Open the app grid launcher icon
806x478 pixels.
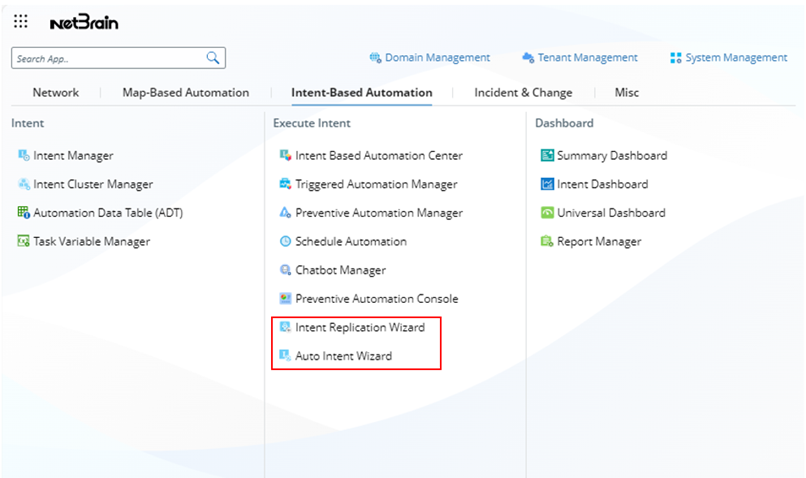21,21
